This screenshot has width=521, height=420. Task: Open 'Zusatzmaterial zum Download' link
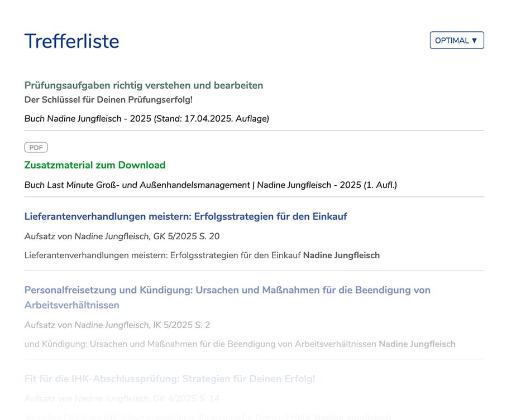tap(95, 165)
